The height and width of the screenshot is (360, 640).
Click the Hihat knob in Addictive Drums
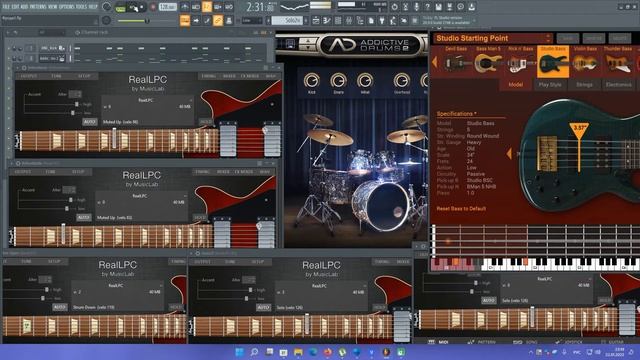tap(365, 81)
